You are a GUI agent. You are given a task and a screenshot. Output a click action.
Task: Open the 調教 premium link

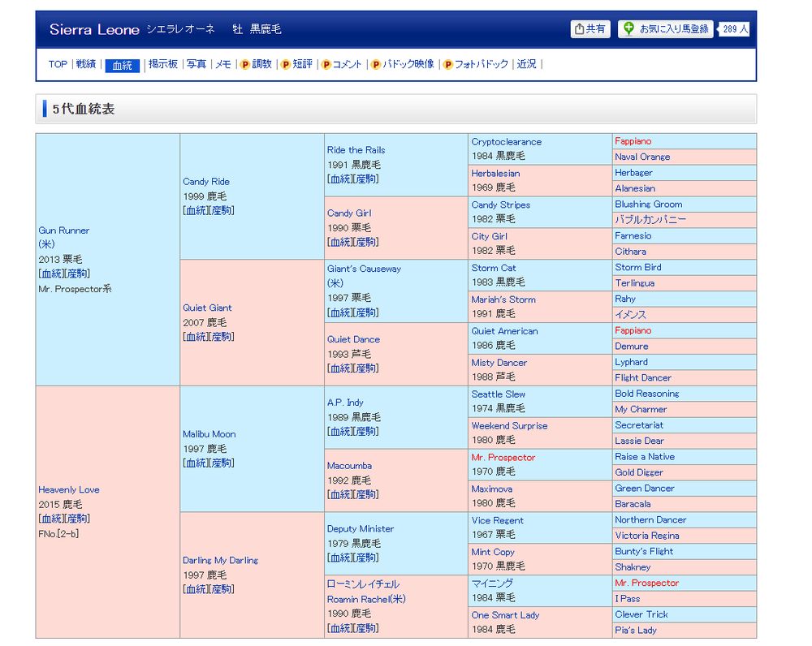(x=262, y=64)
